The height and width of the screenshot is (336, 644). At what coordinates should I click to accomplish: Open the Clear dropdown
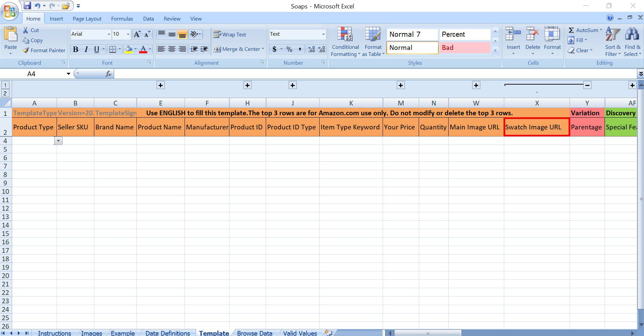click(580, 50)
